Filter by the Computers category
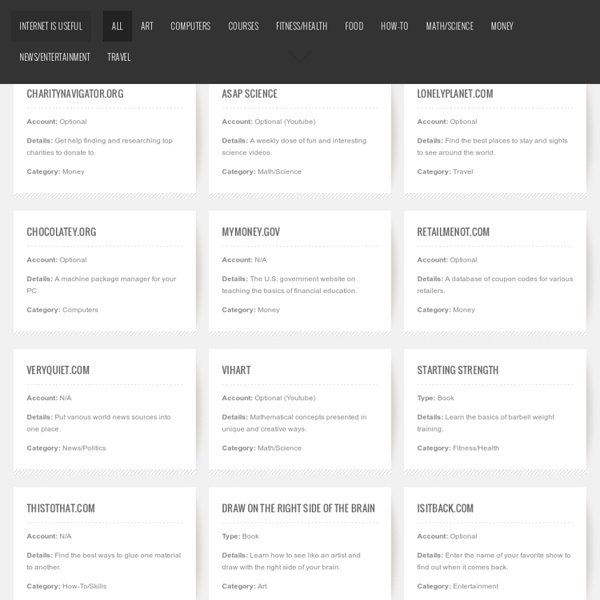Screen dimensions: 600x600 (190, 26)
